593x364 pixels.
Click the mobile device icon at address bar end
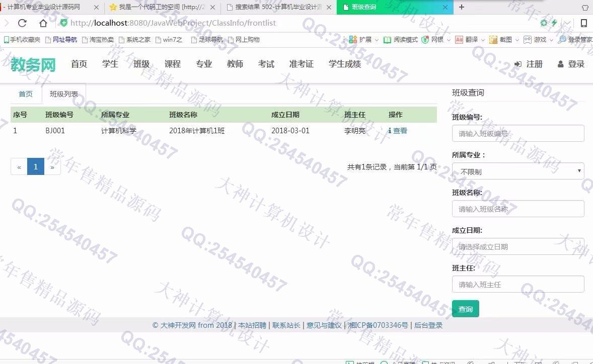click(583, 23)
